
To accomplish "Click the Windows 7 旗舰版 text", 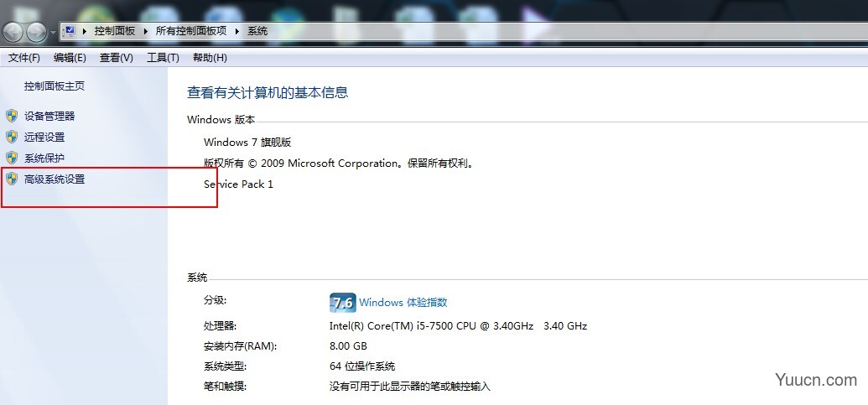I will click(x=247, y=143).
